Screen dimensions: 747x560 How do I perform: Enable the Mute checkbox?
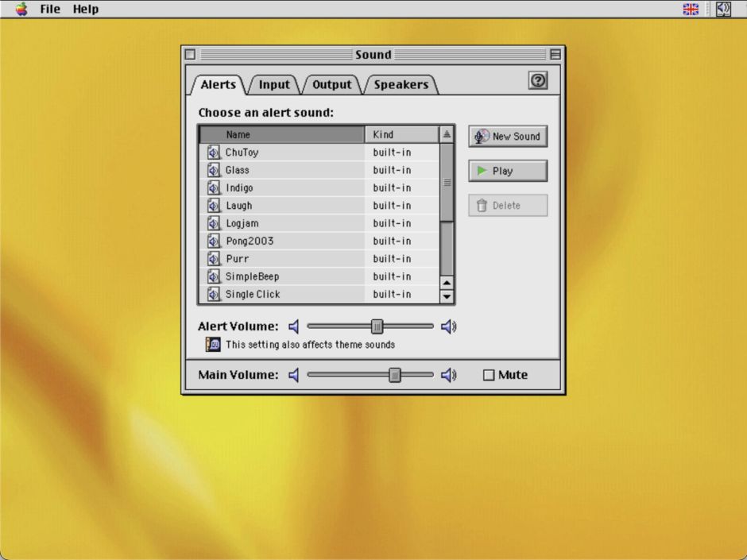point(488,374)
